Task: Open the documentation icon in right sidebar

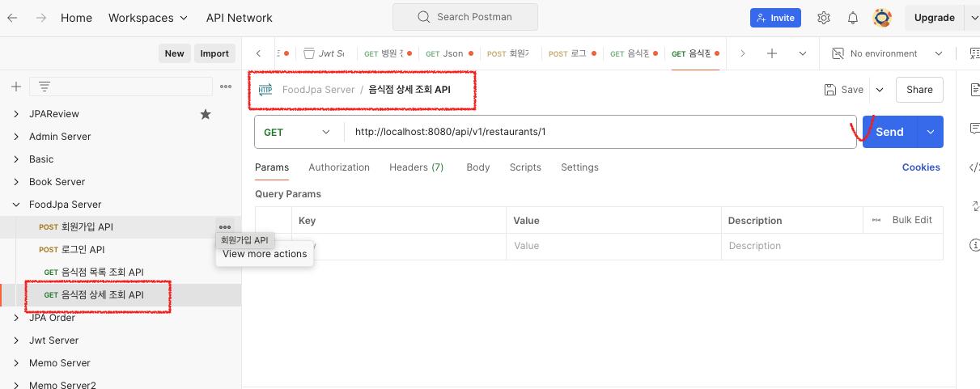Action: tap(974, 90)
